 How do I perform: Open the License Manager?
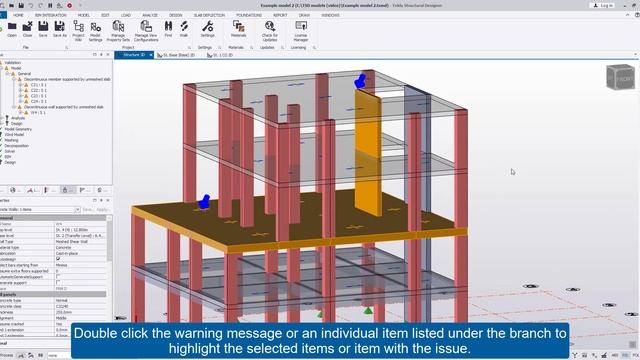click(x=301, y=31)
